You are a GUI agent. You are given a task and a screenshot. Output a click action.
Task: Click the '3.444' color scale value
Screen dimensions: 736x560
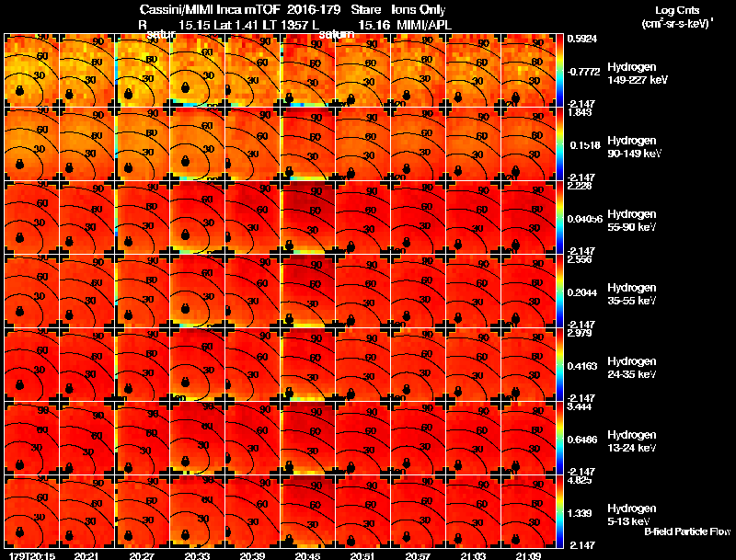coord(580,406)
